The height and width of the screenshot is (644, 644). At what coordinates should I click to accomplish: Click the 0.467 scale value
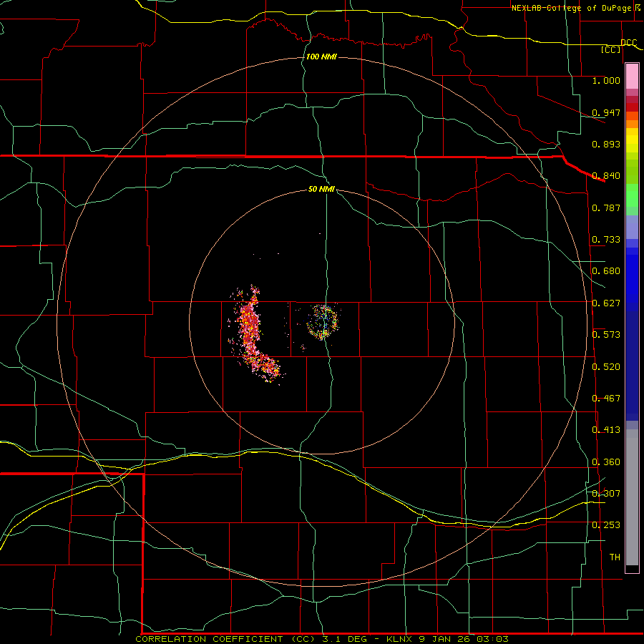click(x=606, y=399)
